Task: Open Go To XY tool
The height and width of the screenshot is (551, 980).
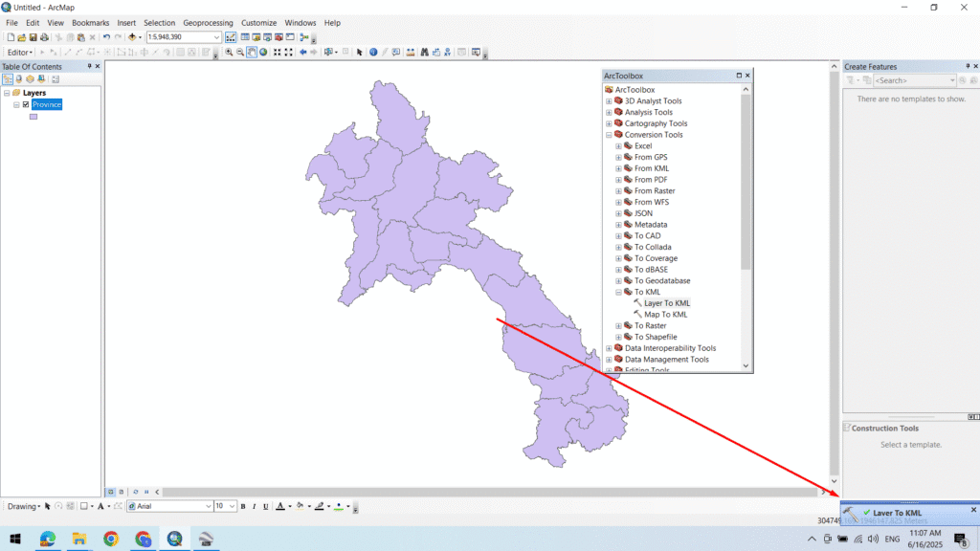Action: point(448,53)
